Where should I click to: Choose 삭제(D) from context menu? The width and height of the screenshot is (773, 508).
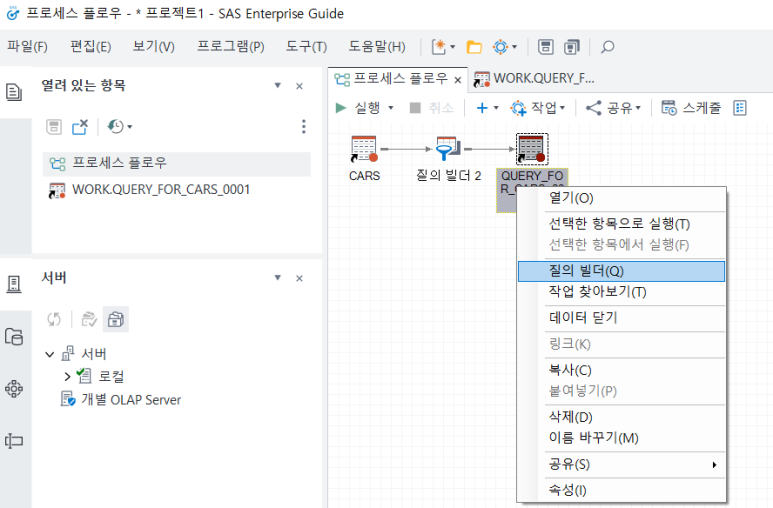tap(621, 417)
